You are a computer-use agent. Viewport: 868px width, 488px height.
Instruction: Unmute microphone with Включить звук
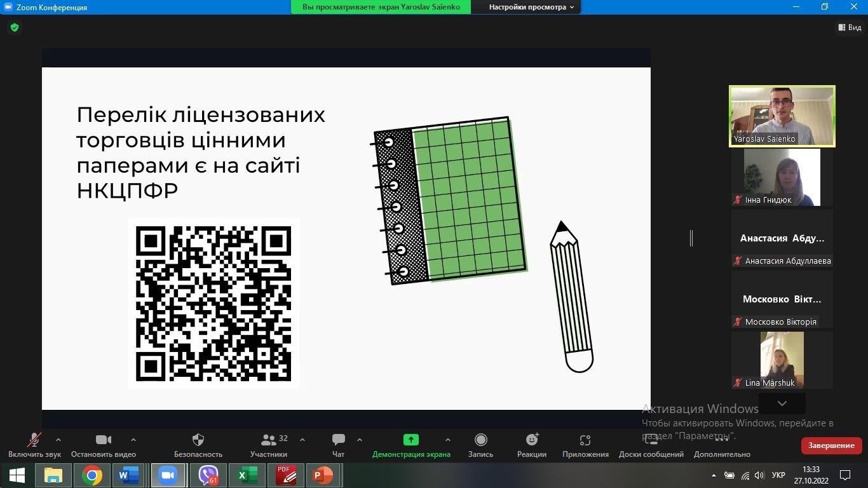coord(34,440)
